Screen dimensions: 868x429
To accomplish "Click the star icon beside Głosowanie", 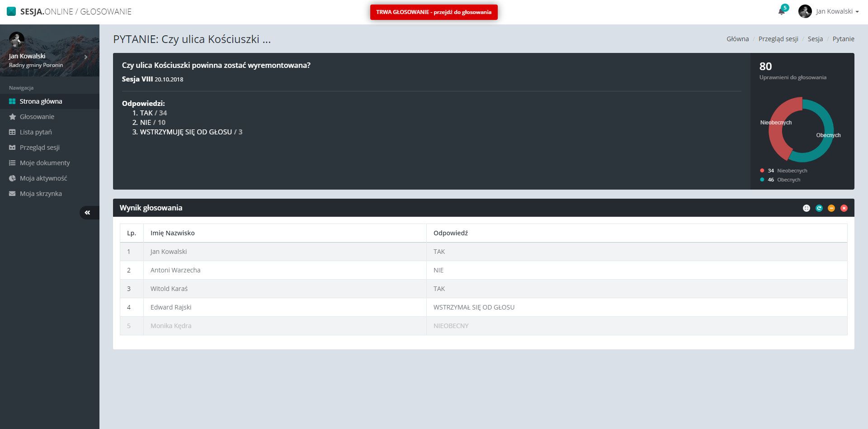I will [x=12, y=117].
